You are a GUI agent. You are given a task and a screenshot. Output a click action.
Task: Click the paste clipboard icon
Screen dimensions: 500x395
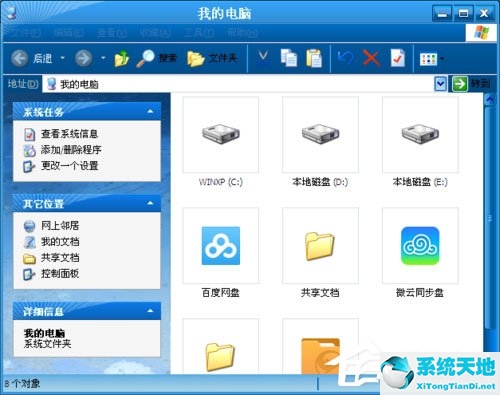pos(314,59)
